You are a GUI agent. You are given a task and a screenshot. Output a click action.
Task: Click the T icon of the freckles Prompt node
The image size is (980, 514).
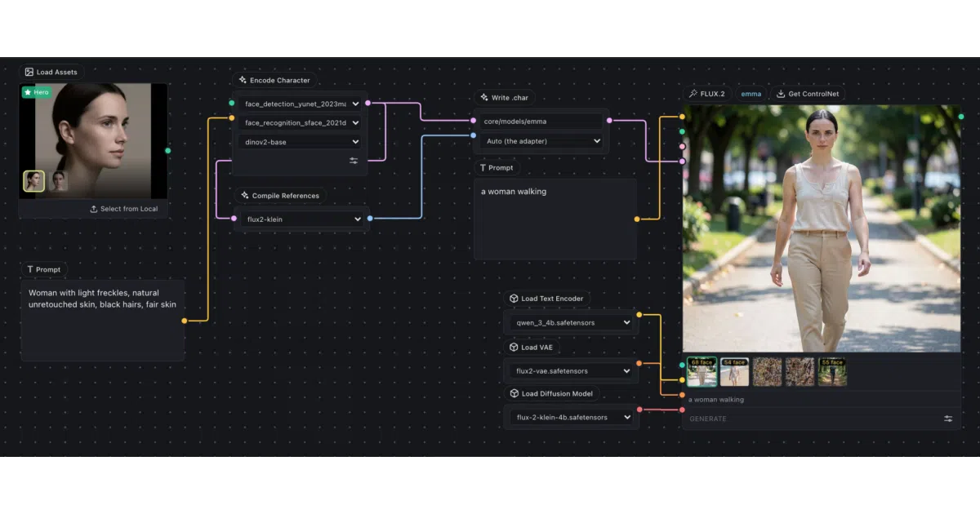click(30, 269)
